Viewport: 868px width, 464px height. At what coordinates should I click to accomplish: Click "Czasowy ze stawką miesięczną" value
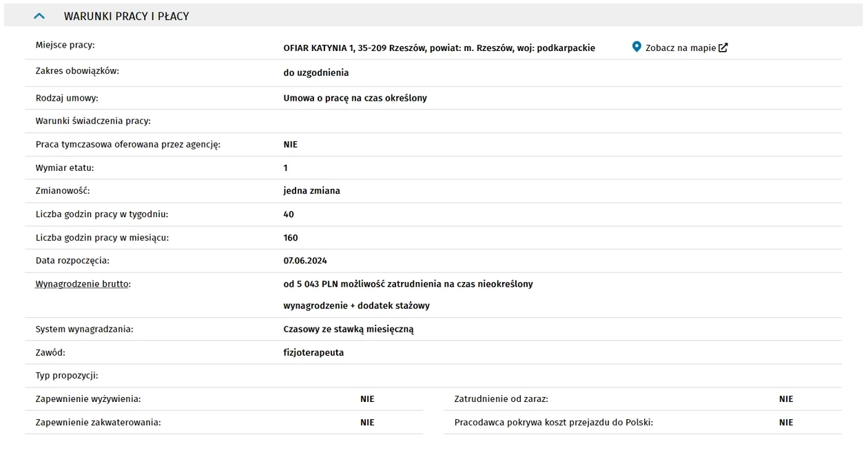[x=349, y=330]
